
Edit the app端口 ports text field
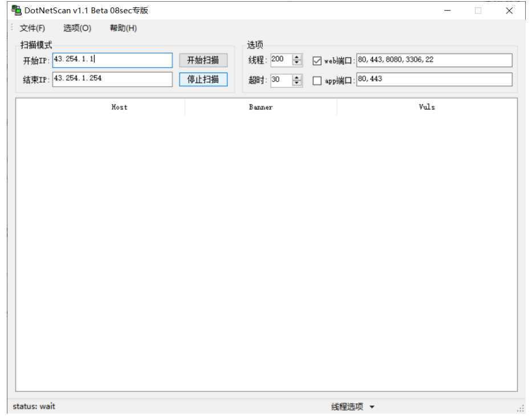(x=434, y=79)
